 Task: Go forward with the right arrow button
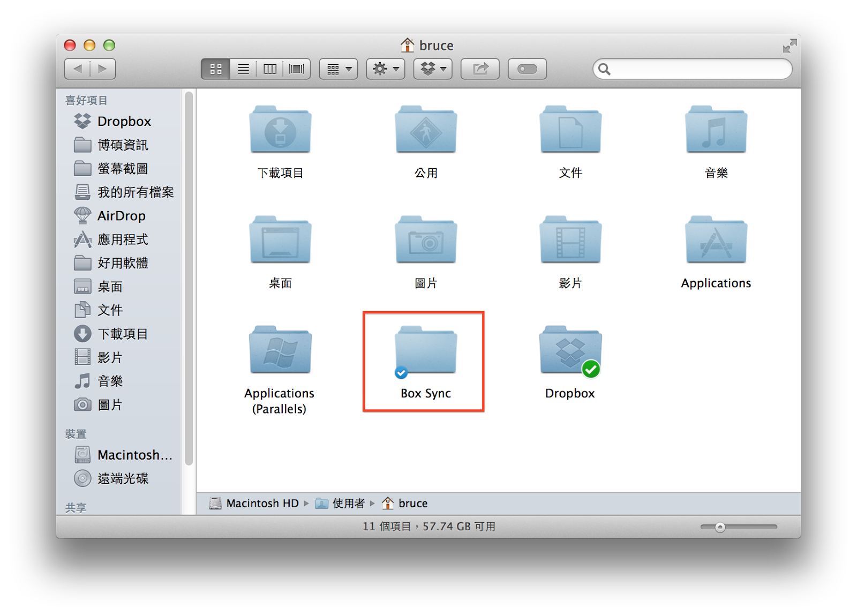tap(103, 69)
